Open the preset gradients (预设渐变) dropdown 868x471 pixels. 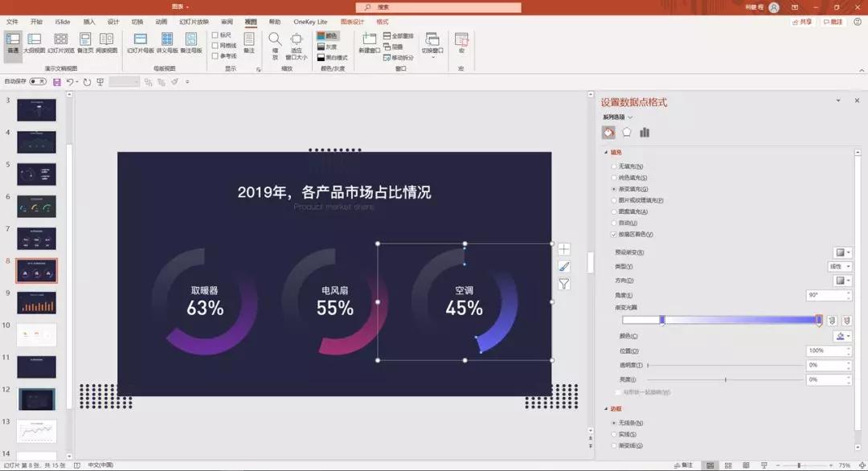[844, 252]
